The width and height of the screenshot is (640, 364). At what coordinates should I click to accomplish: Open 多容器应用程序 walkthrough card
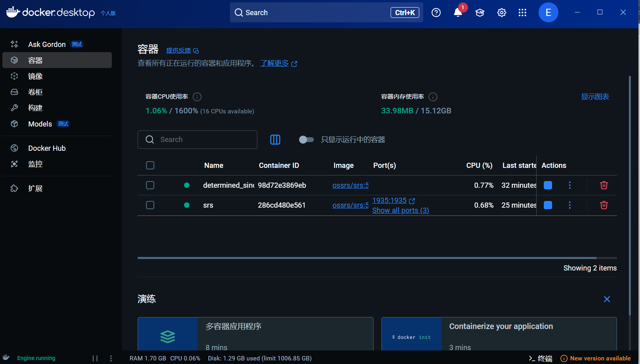tap(255, 334)
